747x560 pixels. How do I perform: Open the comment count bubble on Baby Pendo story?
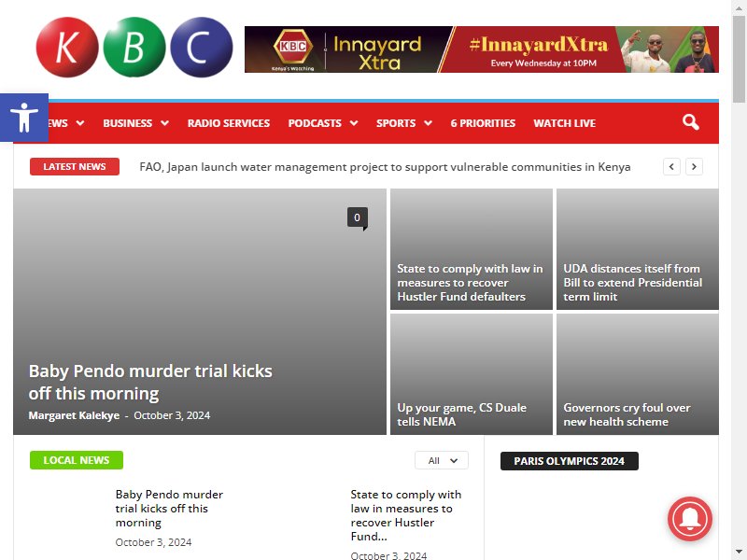coord(358,218)
